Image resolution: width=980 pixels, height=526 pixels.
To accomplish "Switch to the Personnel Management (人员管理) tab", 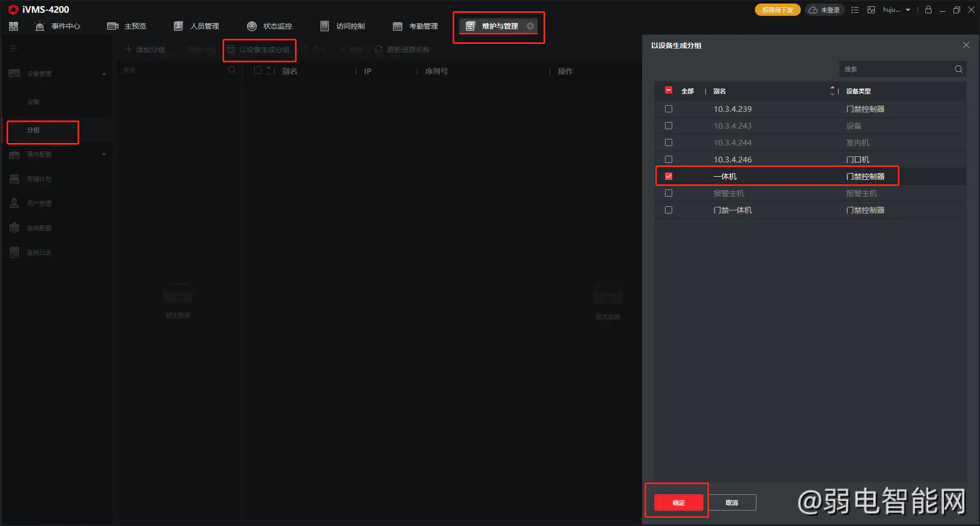I will click(x=197, y=26).
